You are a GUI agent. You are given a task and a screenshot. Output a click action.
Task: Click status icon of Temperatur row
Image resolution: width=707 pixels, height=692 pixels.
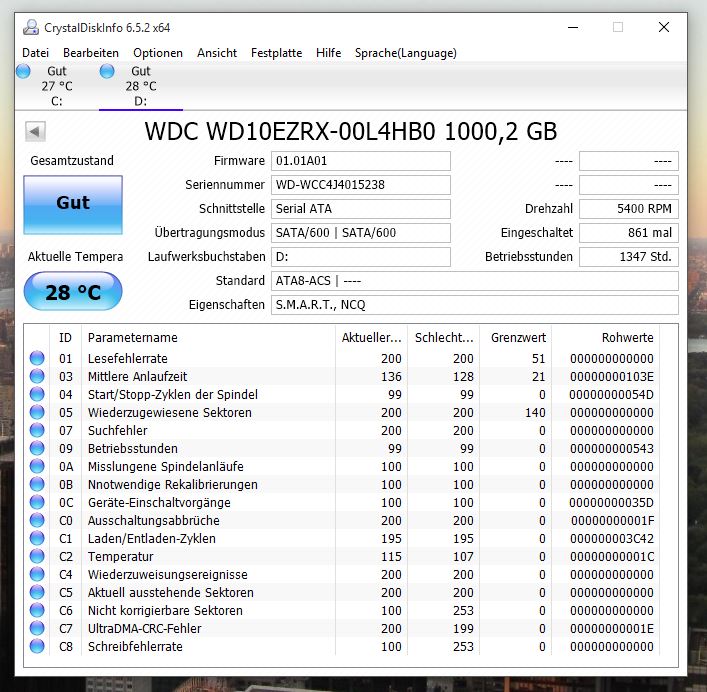click(37, 556)
